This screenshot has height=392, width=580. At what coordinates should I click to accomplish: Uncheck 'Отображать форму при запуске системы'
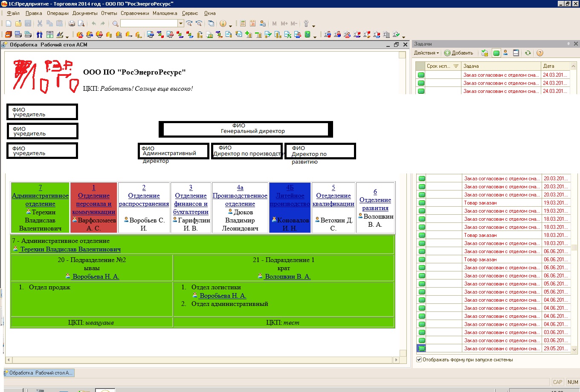419,360
